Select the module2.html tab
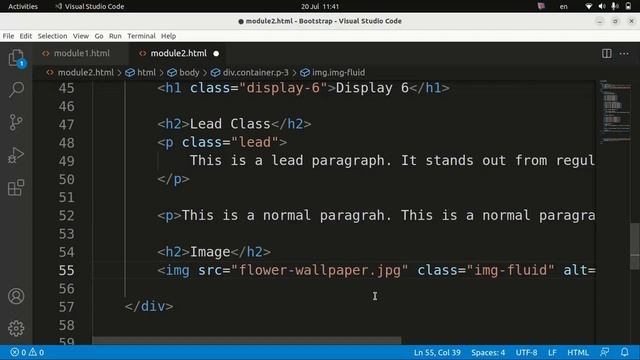Screen dimensions: 640x360 point(178,53)
